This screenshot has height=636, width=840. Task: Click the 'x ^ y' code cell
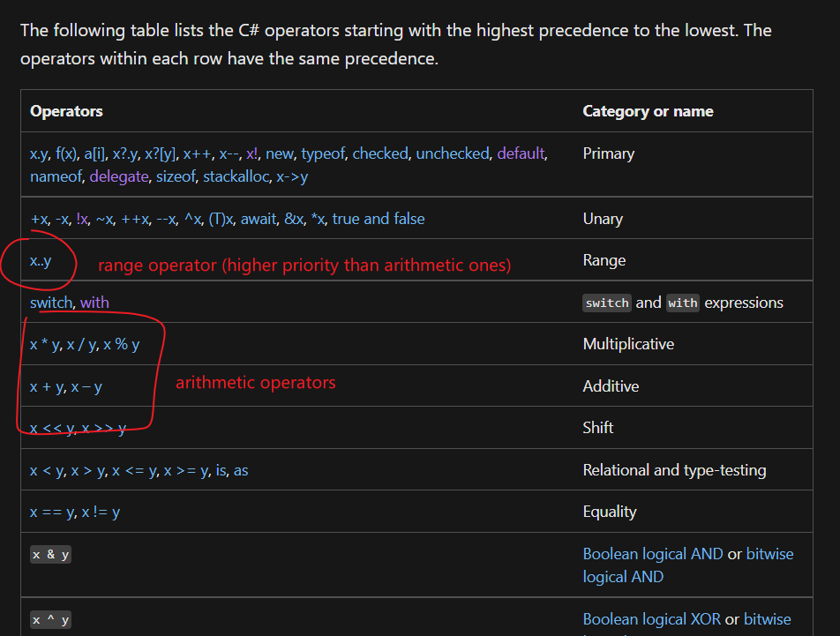point(50,620)
